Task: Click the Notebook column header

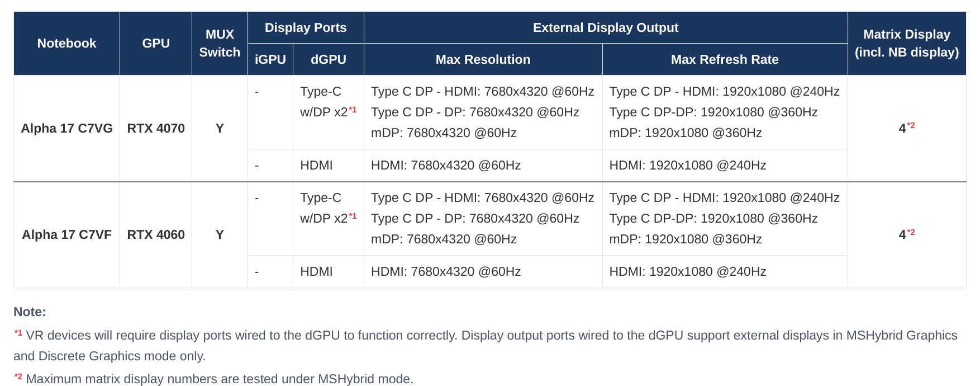Action: [x=66, y=43]
